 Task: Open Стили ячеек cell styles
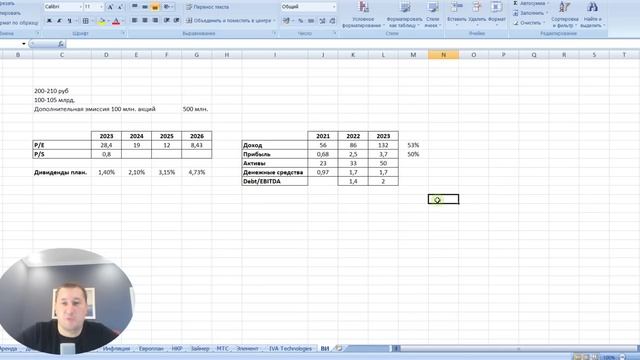pos(432,15)
